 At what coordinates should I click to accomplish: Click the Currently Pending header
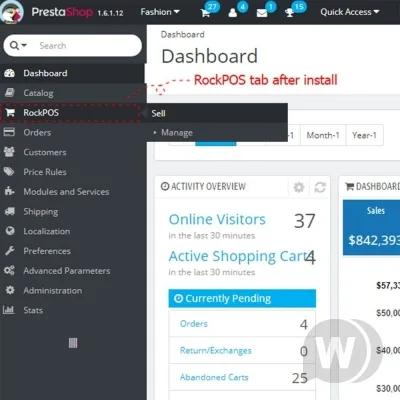pyautogui.click(x=242, y=298)
